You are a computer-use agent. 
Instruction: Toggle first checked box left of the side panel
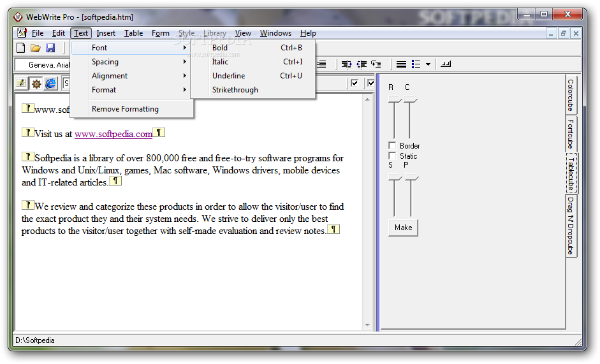[355, 83]
